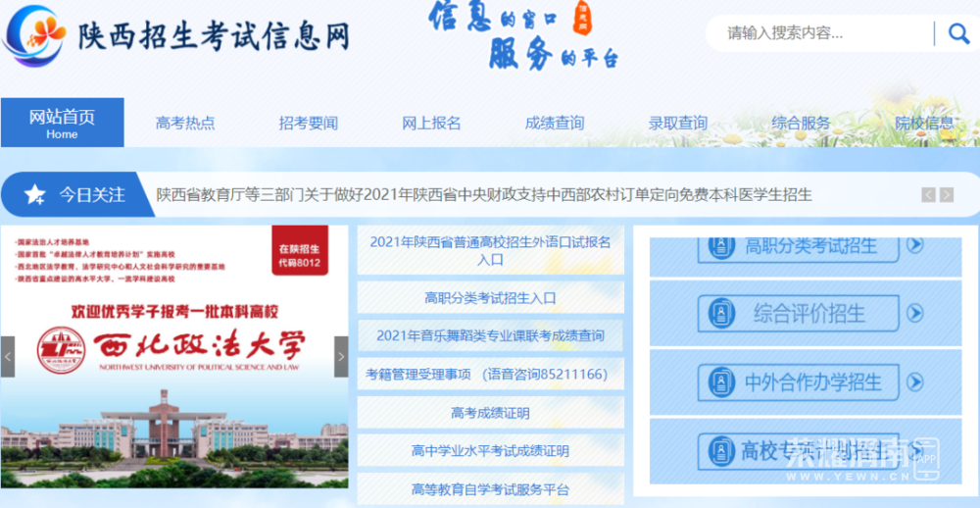Image resolution: width=980 pixels, height=508 pixels.
Task: Click the arrow icon on 中外合作办学招生
Action: pyautogui.click(x=914, y=381)
